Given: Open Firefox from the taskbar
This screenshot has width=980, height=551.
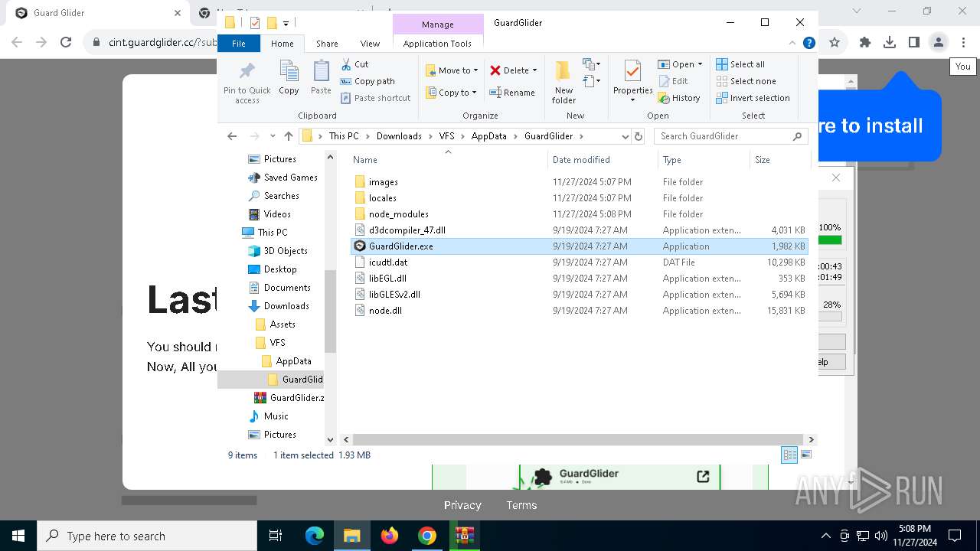Looking at the screenshot, I should (x=390, y=536).
